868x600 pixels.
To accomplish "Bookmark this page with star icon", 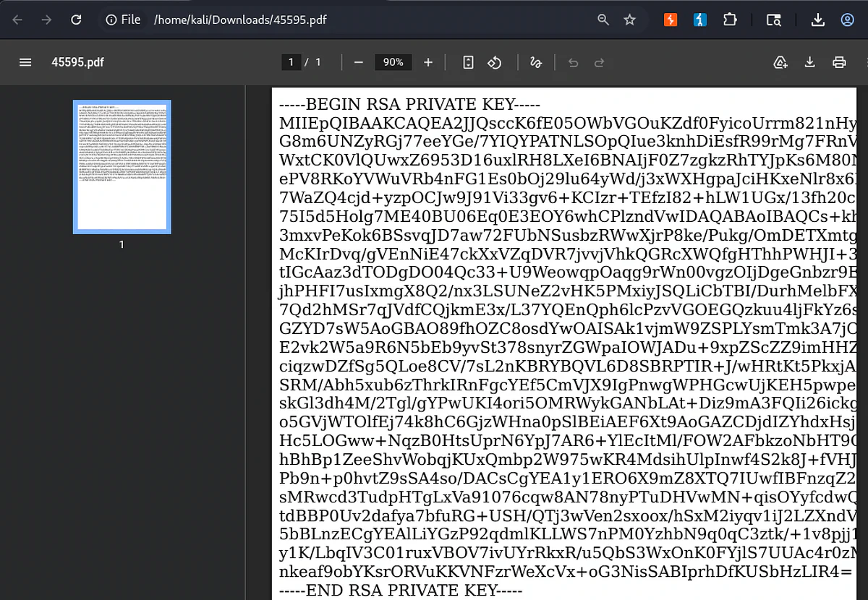I will tap(629, 20).
